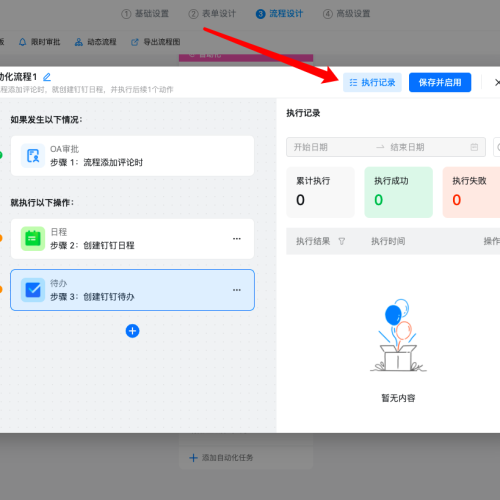Click 保存并启用 to save and enable
The image size is (500, 500).
(440, 82)
